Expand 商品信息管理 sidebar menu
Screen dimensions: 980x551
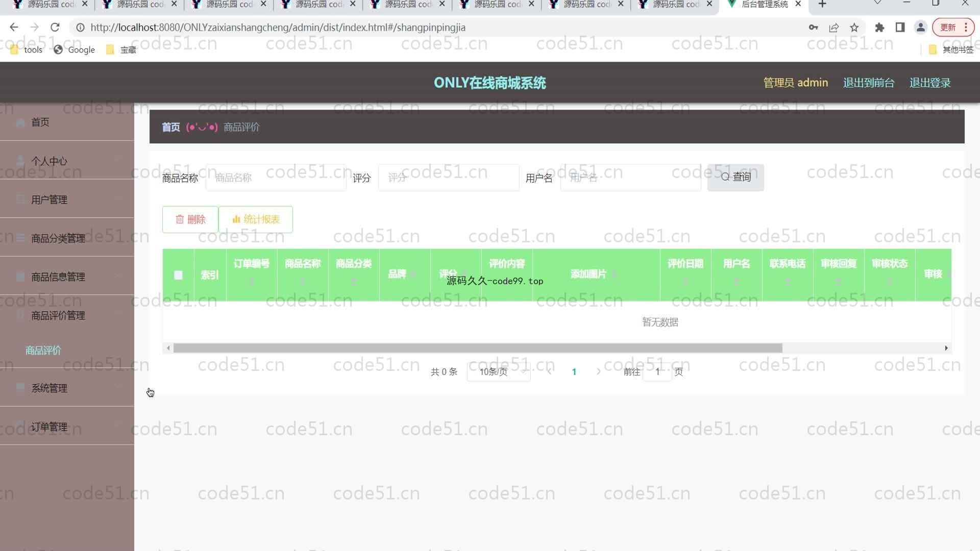[67, 277]
